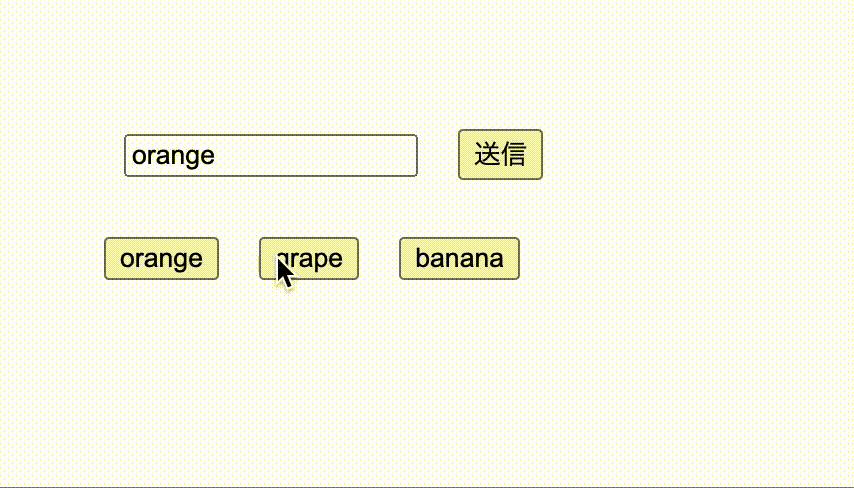Viewport: 854px width, 488px height.
Task: Hit the gray 送信 button beside the field
Action: click(500, 155)
